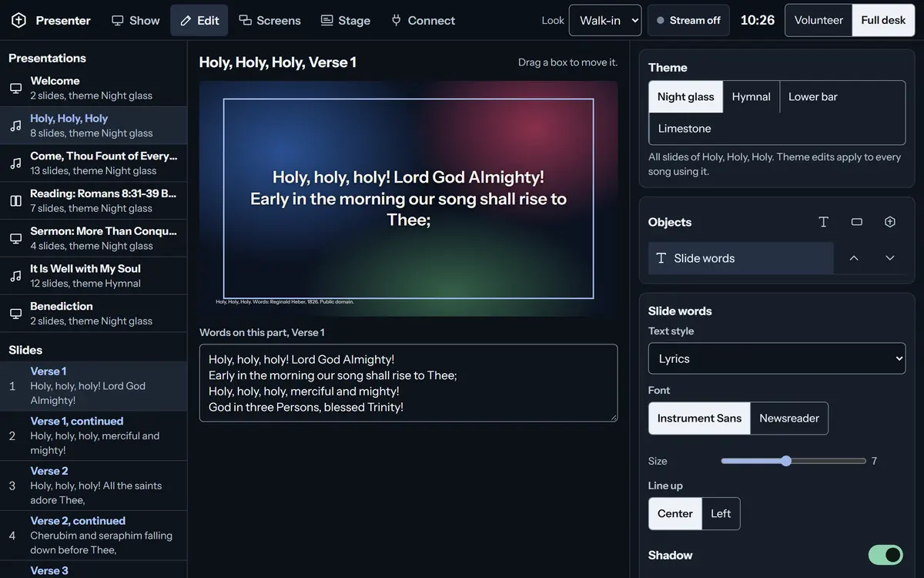Screen dimensions: 924x578
Task: Open the Connect tab
Action: pyautogui.click(x=423, y=21)
